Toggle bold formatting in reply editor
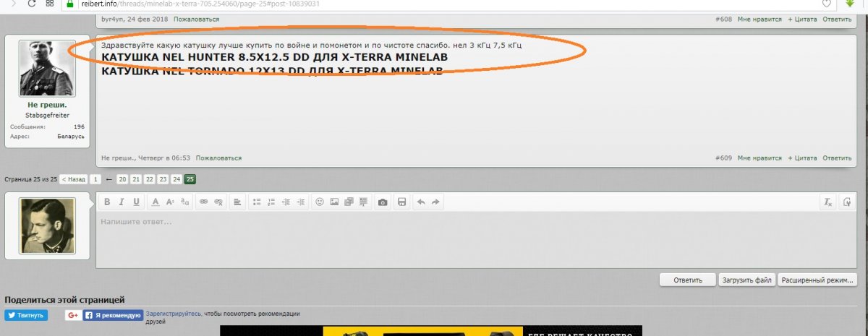 [107, 202]
